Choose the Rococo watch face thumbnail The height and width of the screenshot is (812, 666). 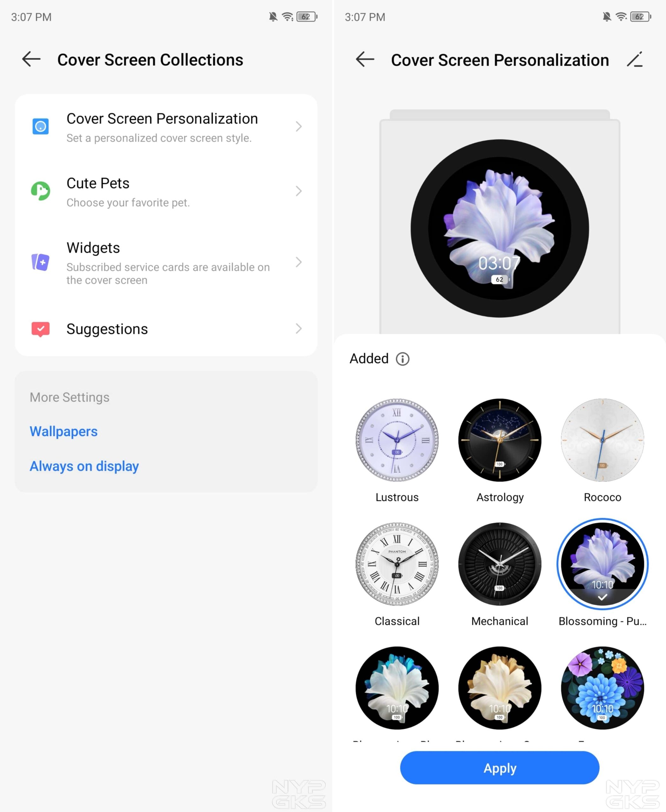(x=602, y=440)
